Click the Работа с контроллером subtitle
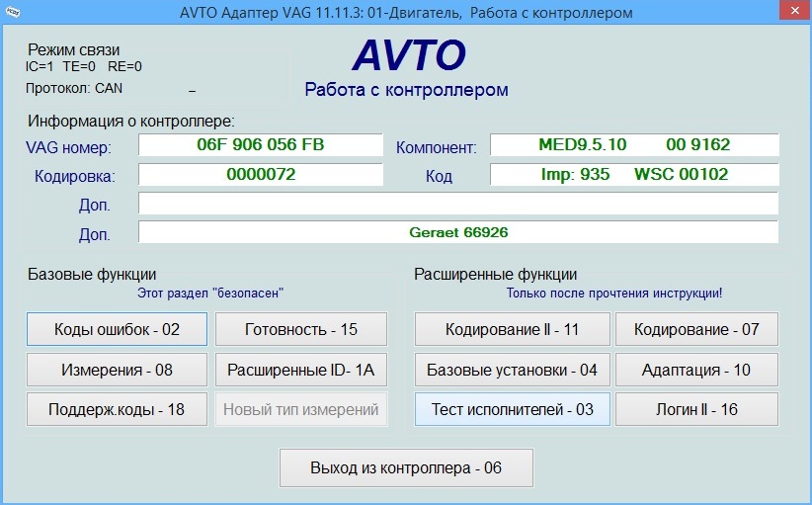Screen dimensions: 812x505 pyautogui.click(x=407, y=90)
